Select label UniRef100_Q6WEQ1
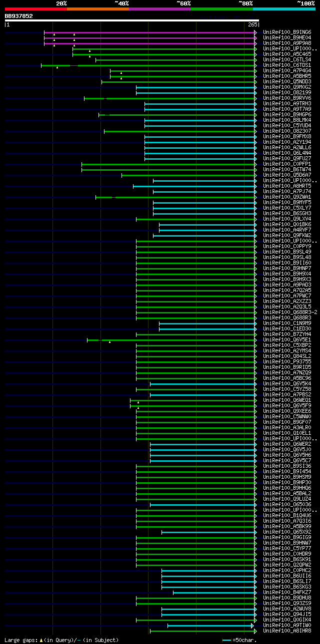Viewport: 320px width, 644px height. pos(287,400)
